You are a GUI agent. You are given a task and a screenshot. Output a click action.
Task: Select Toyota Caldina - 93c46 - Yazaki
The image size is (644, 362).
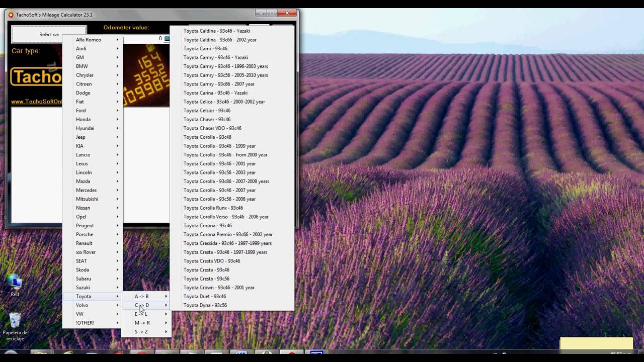(232, 31)
